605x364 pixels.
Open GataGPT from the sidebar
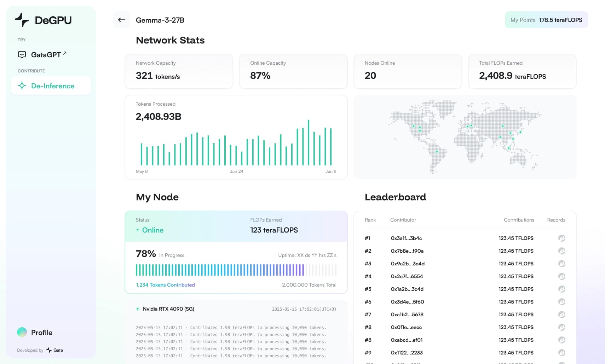pyautogui.click(x=46, y=55)
